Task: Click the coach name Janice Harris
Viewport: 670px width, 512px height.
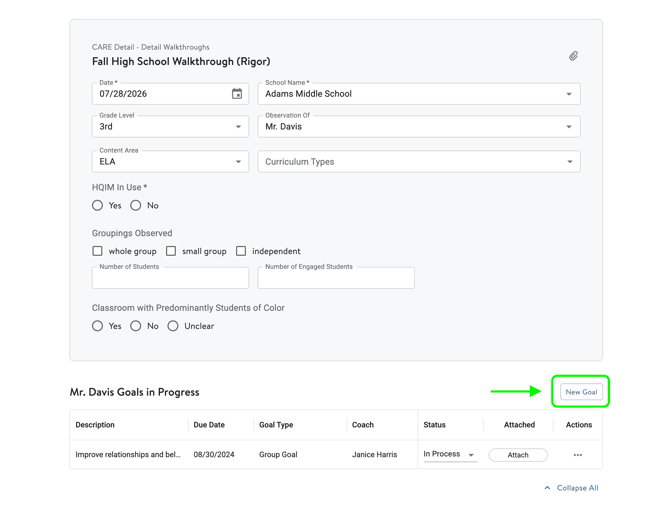Action: (374, 455)
